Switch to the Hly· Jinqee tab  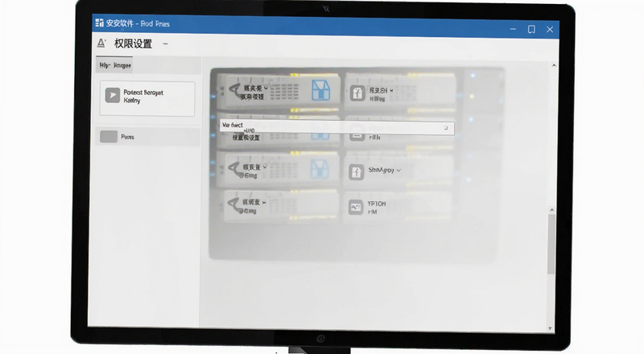tap(114, 65)
